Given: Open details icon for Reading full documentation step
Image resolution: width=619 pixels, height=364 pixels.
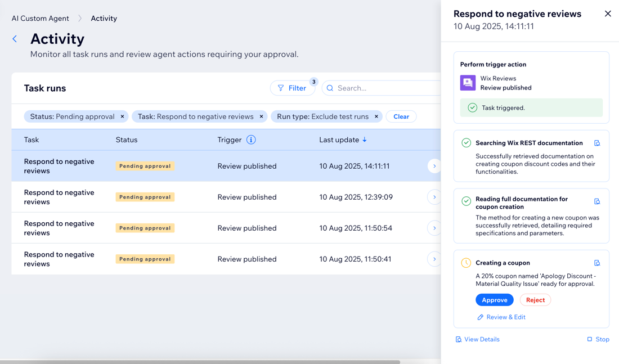Looking at the screenshot, I should (x=597, y=201).
